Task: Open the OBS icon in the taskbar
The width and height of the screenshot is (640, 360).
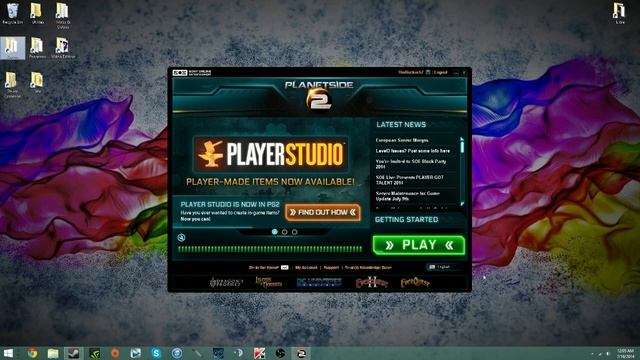Action: [280, 353]
